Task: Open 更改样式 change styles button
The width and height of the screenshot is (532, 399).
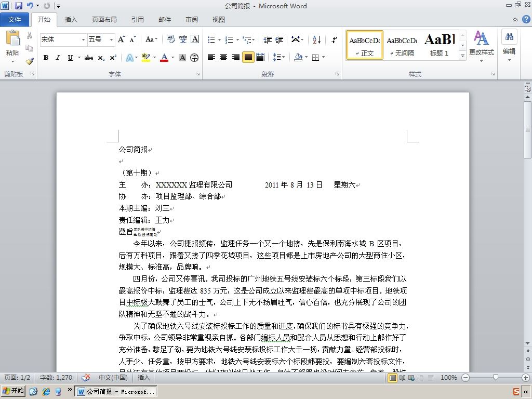Action: pyautogui.click(x=481, y=47)
